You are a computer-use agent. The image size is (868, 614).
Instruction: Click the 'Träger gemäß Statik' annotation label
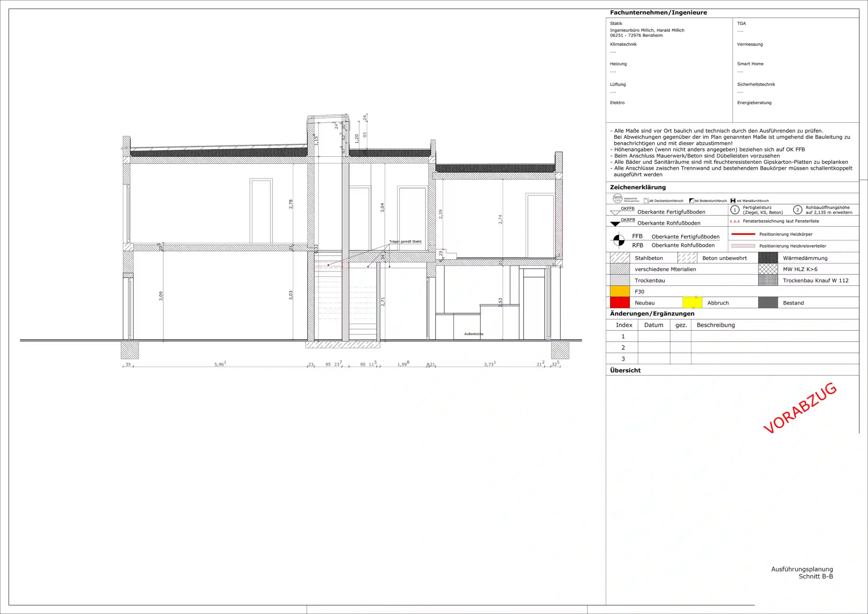405,242
